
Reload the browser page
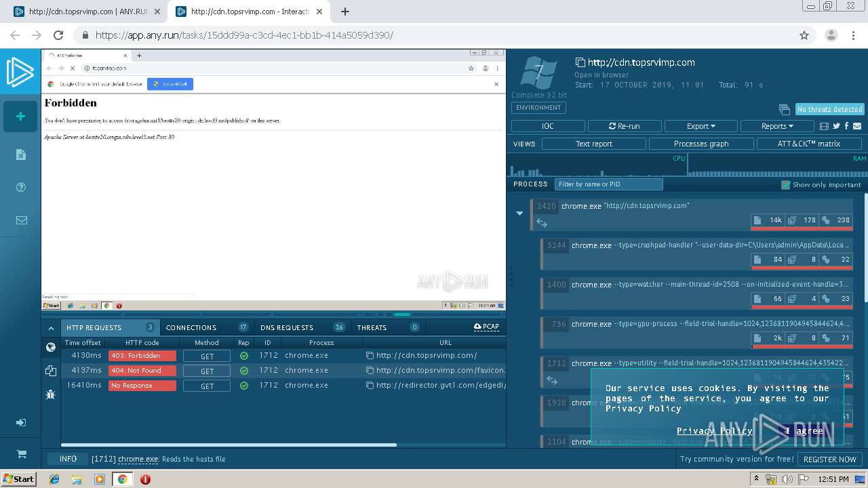tap(58, 35)
